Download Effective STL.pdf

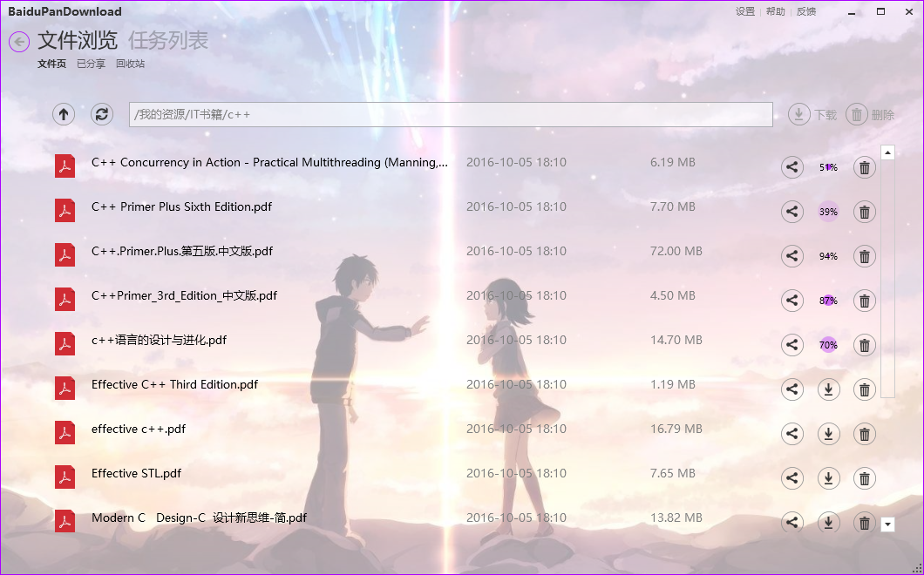pyautogui.click(x=828, y=478)
